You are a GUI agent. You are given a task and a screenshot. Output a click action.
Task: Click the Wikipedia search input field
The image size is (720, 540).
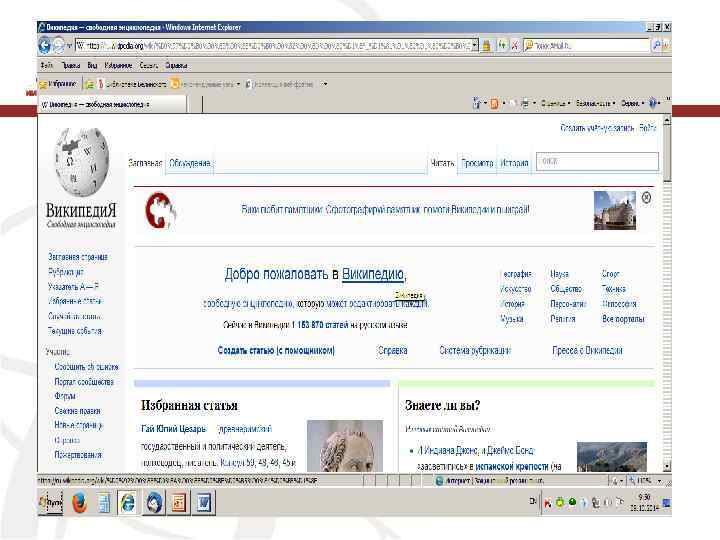(597, 162)
